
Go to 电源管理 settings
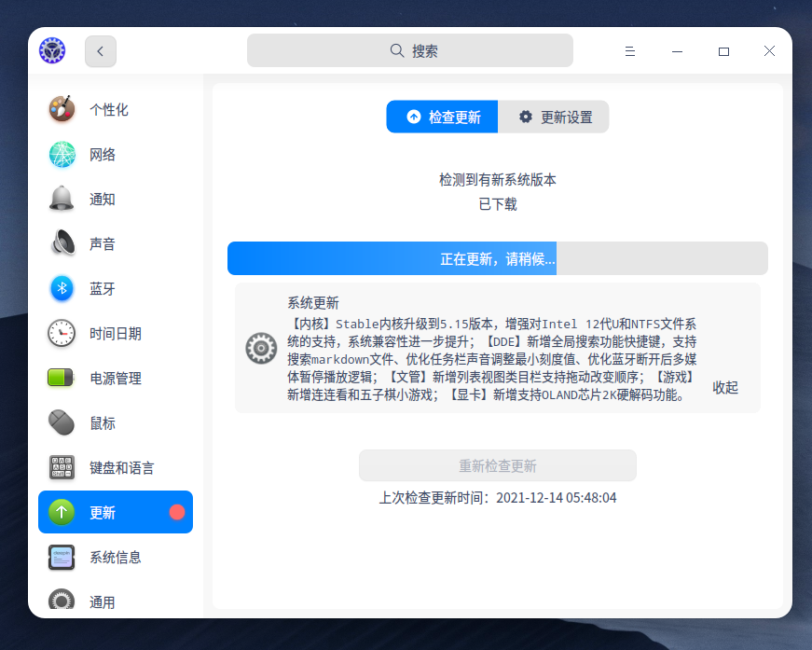116,378
